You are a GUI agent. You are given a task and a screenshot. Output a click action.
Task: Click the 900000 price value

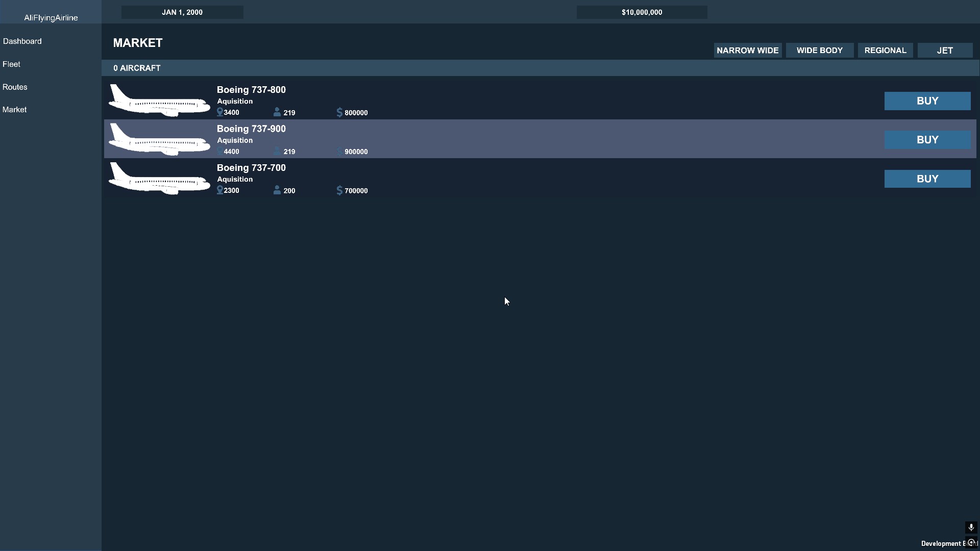coord(356,152)
